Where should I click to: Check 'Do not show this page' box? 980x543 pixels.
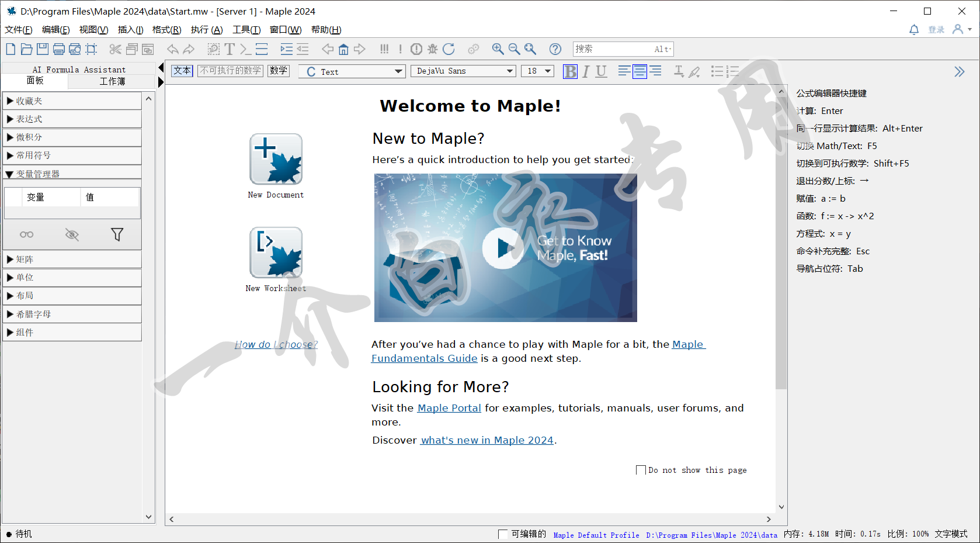coord(641,470)
